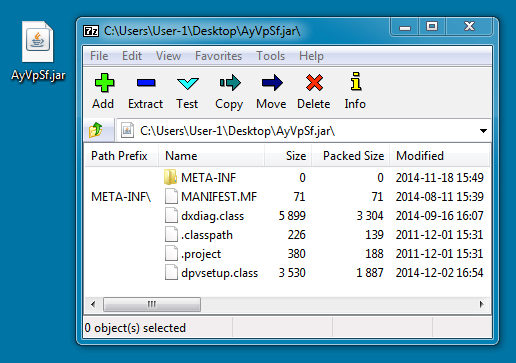Image resolution: width=516 pixels, height=363 pixels.
Task: Sort by Packed Size column header
Action: coord(351,156)
